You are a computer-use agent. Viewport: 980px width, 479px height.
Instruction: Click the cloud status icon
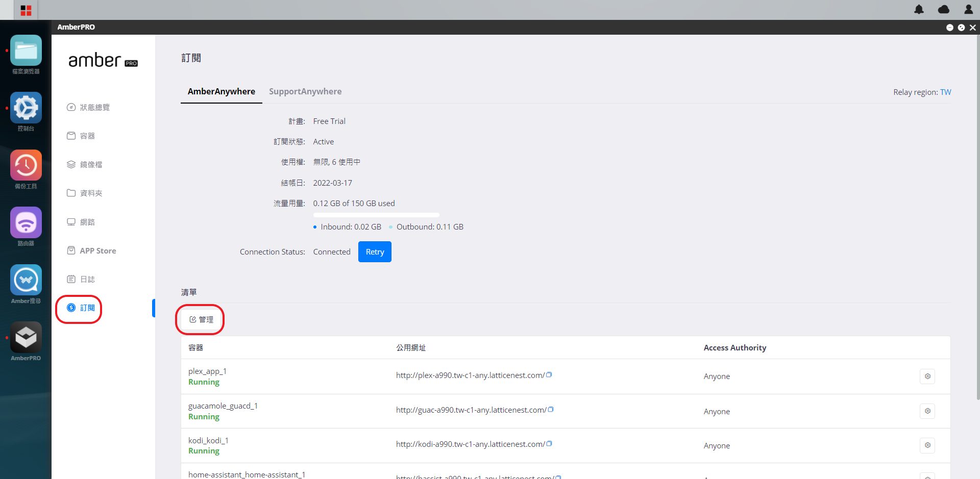(x=944, y=9)
